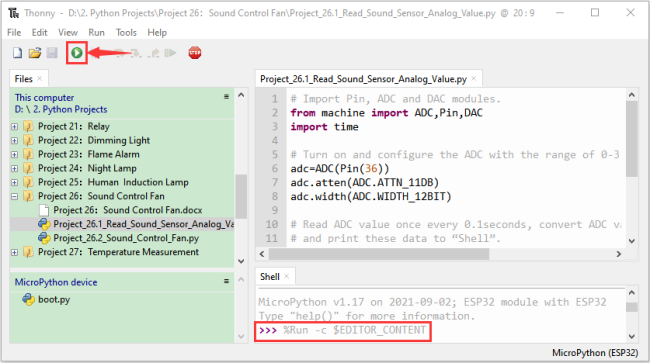Expand Project 25: Human Induction Lamp folder
Image resolution: width=650 pixels, height=364 pixels.
pyautogui.click(x=15, y=182)
